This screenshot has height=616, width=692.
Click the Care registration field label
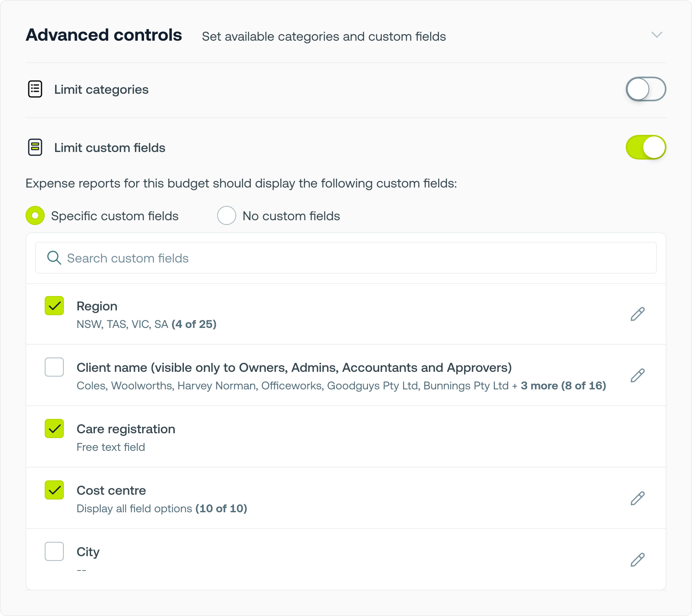click(x=126, y=429)
